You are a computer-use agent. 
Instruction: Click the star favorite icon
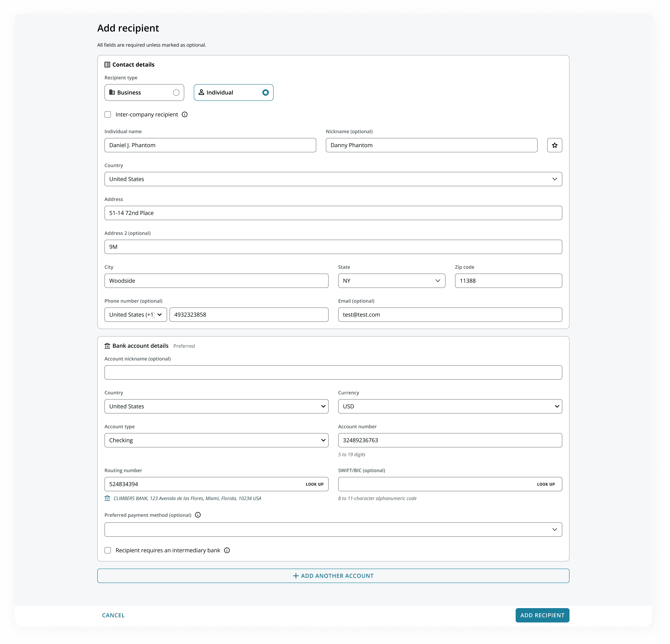click(x=555, y=145)
